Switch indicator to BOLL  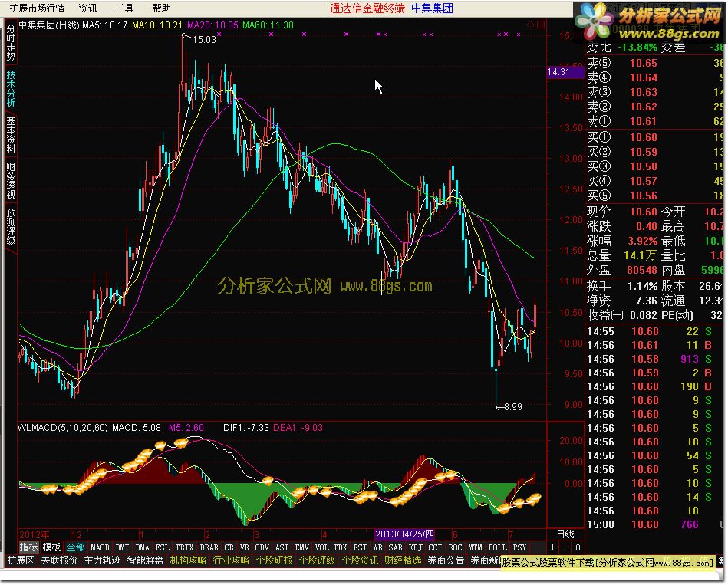(x=497, y=547)
